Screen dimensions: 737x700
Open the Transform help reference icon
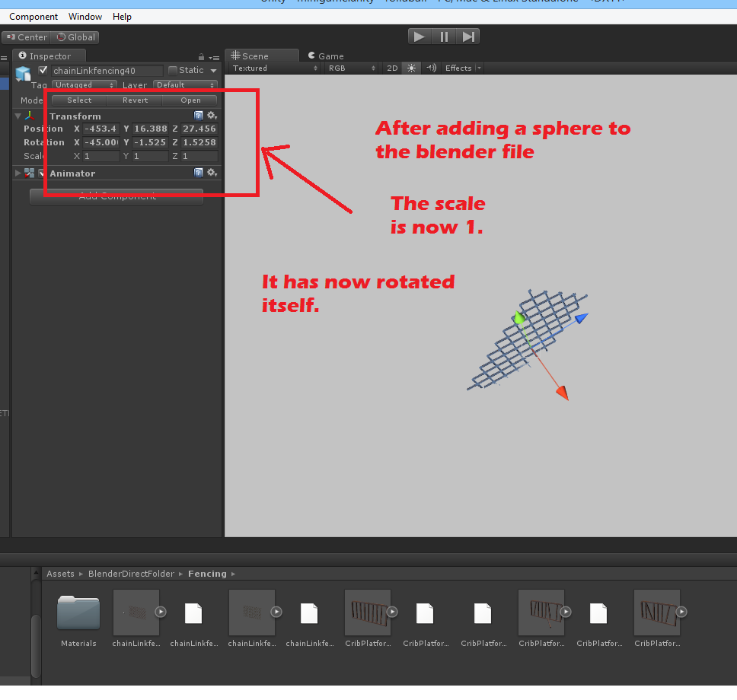tap(198, 116)
